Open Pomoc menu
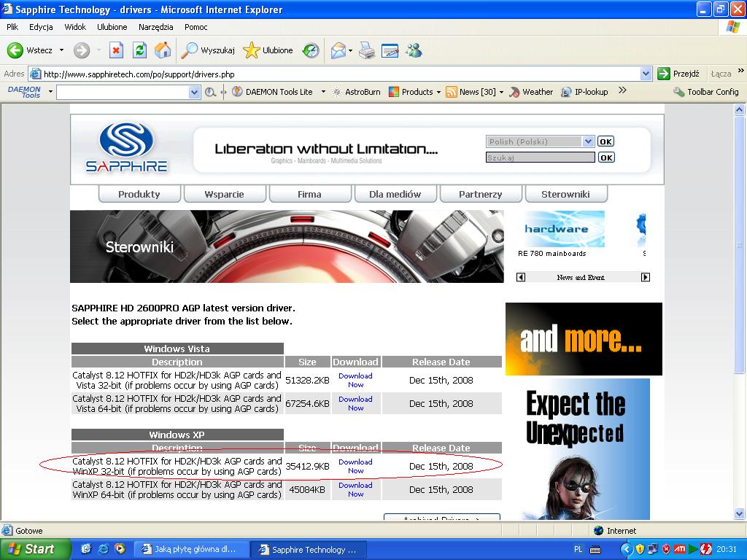The image size is (747, 560). point(196,27)
